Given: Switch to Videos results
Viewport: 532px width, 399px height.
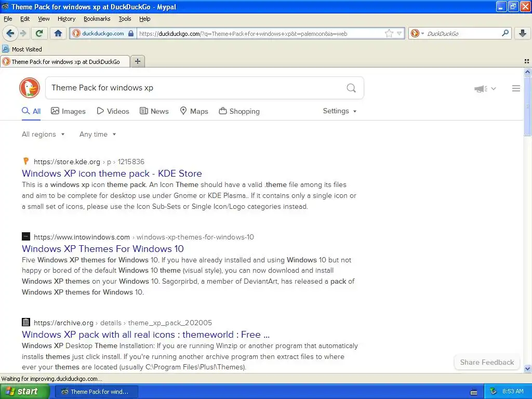Looking at the screenshot, I should coord(113,111).
